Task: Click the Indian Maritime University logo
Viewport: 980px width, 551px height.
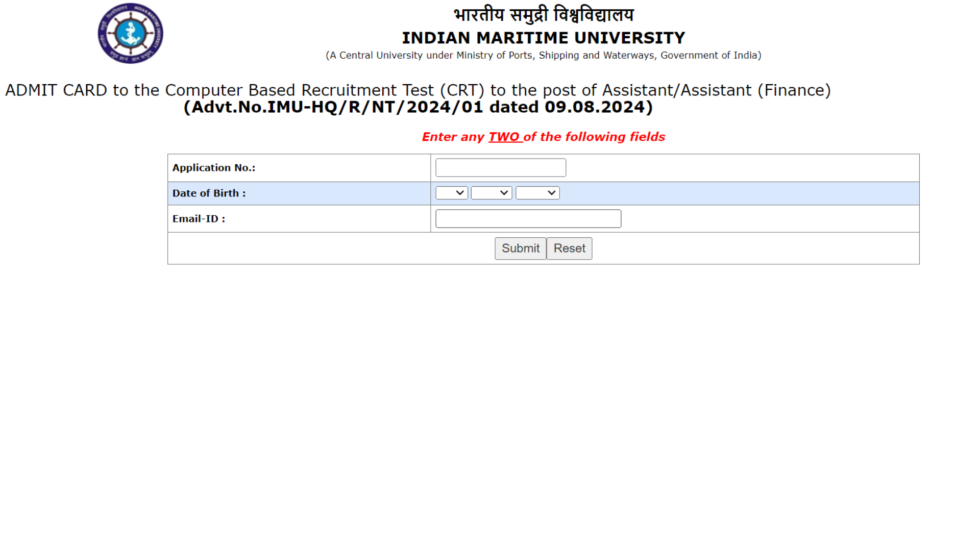Action: click(x=131, y=33)
